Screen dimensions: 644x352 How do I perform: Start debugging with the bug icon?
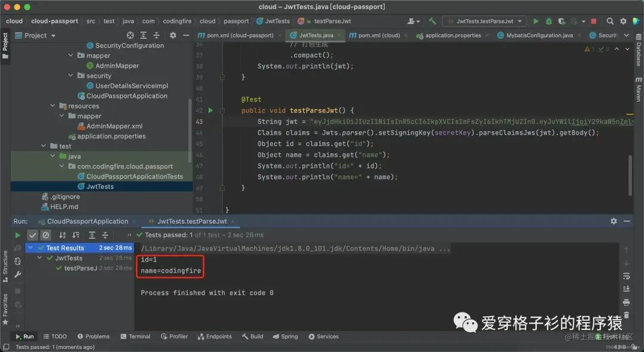click(x=549, y=21)
